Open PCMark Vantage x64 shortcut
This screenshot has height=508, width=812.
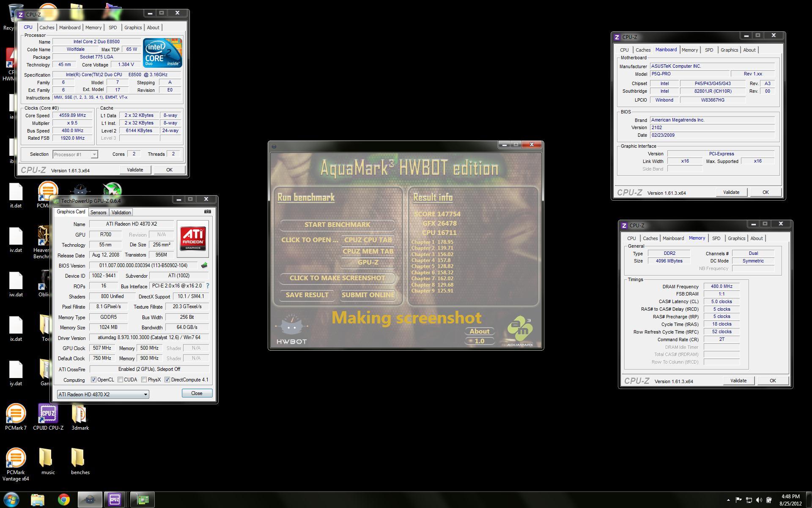pyautogui.click(x=16, y=464)
